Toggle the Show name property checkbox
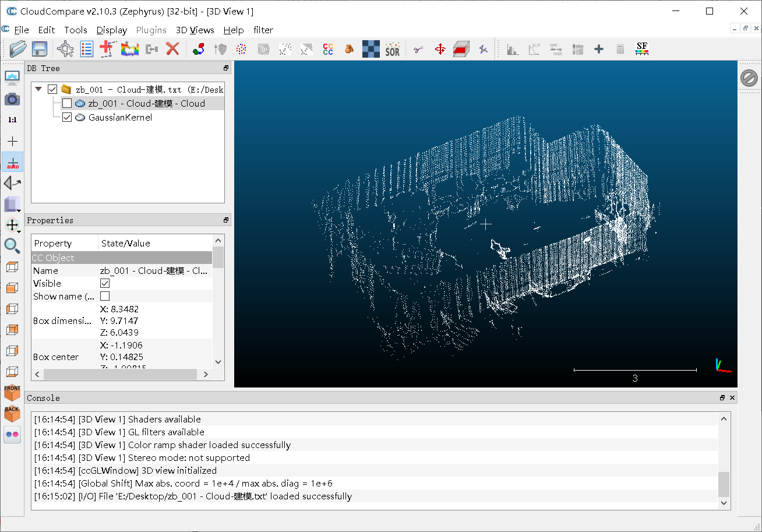762x532 pixels. pos(105,296)
